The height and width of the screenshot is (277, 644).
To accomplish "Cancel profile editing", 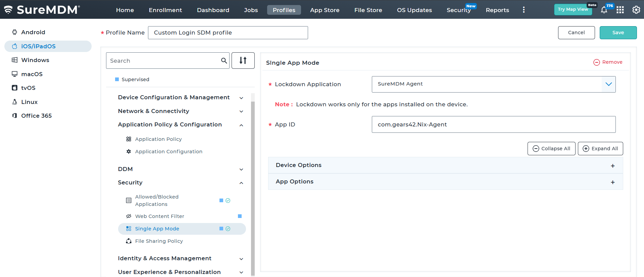I will pos(576,33).
